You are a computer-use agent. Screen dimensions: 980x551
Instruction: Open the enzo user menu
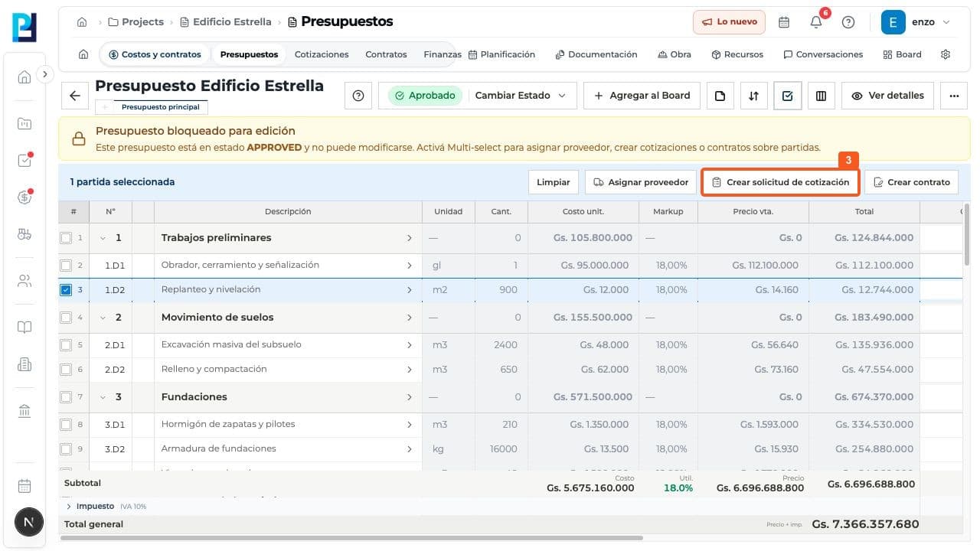pyautogui.click(x=916, y=22)
